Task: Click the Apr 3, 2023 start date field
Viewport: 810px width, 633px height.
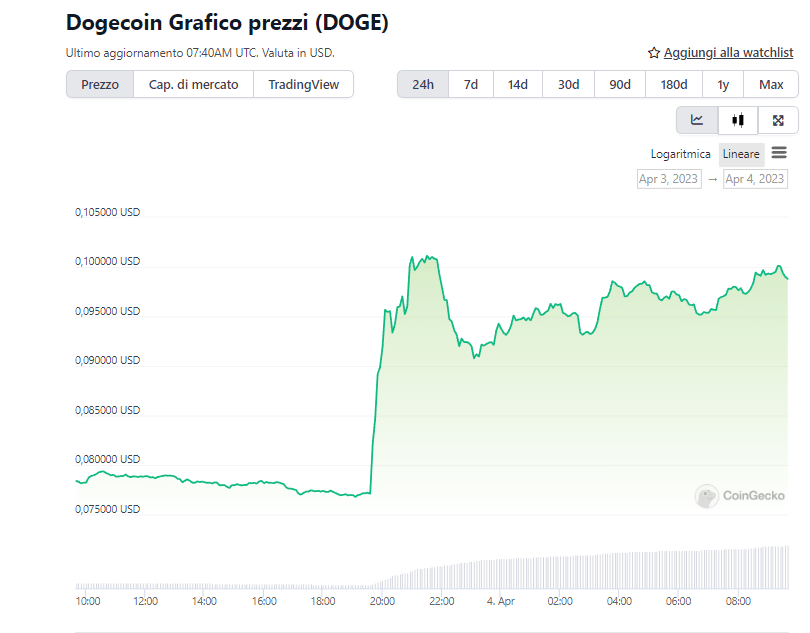Action: [x=669, y=179]
